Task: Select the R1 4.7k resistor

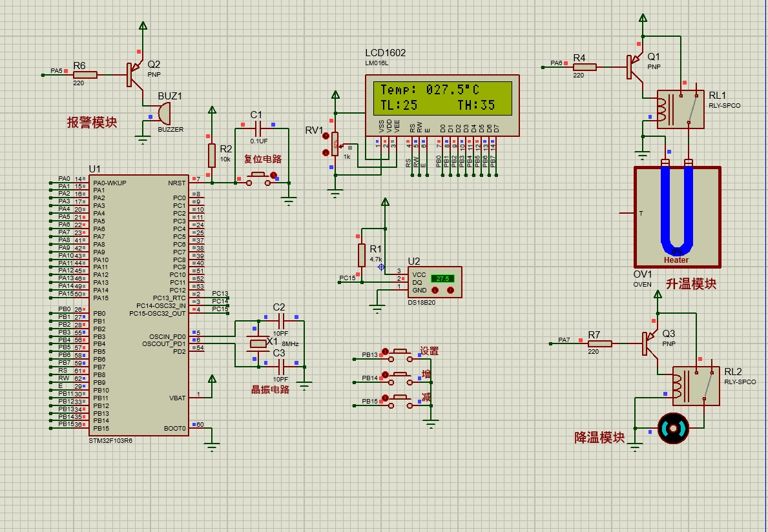Action: pos(362,255)
